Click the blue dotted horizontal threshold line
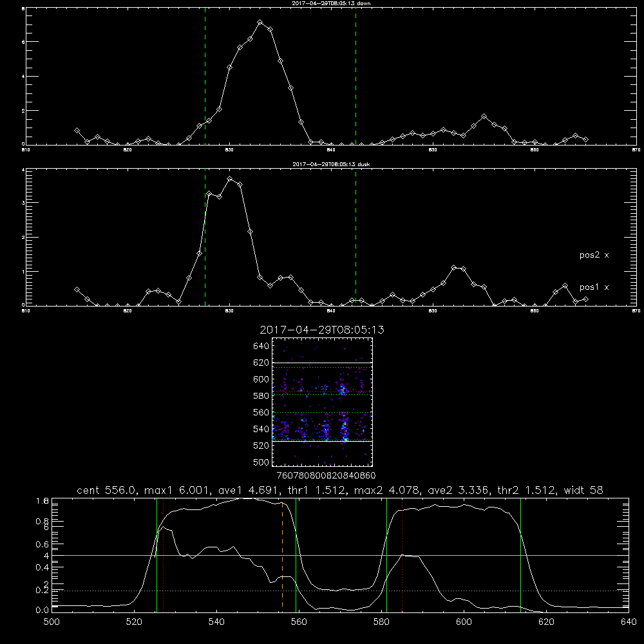 (340, 591)
